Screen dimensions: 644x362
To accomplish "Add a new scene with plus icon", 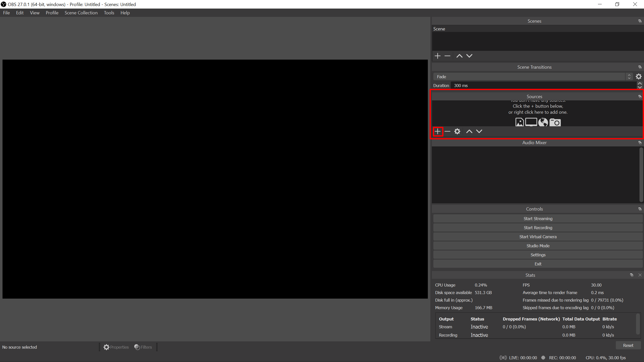I will point(438,56).
